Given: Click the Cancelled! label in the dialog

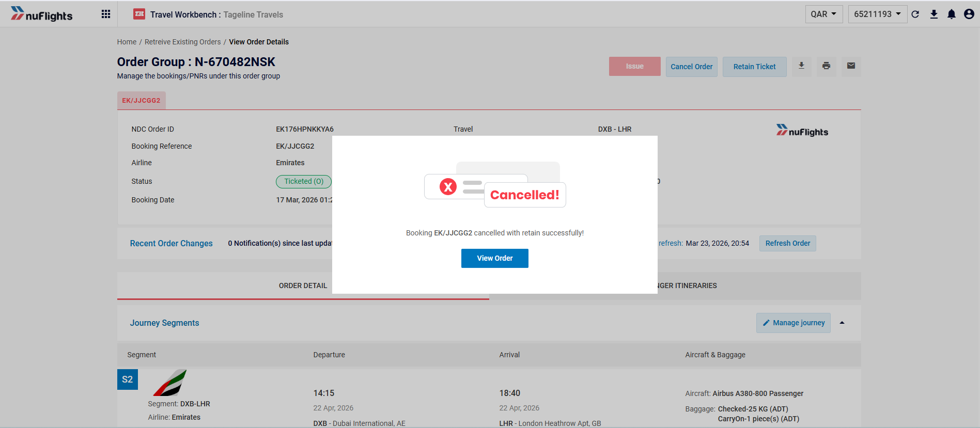Looking at the screenshot, I should pos(524,195).
